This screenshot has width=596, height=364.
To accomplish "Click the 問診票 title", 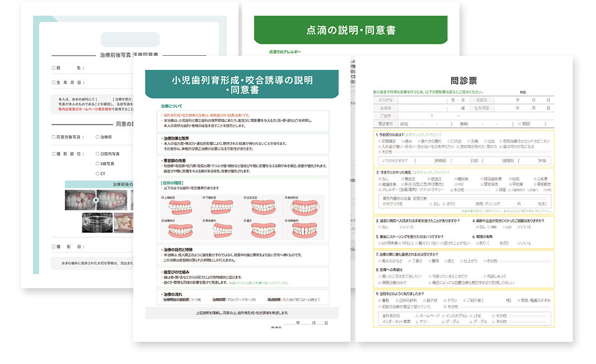I will (464, 81).
